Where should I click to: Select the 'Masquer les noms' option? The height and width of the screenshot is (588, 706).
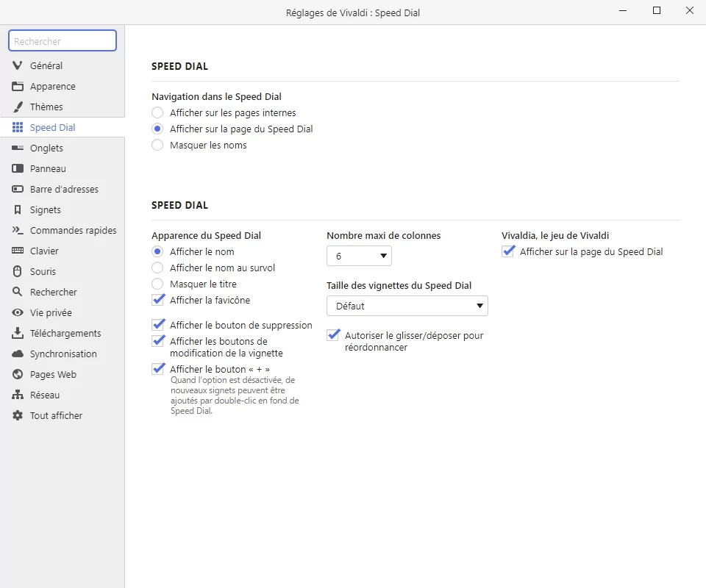(157, 146)
